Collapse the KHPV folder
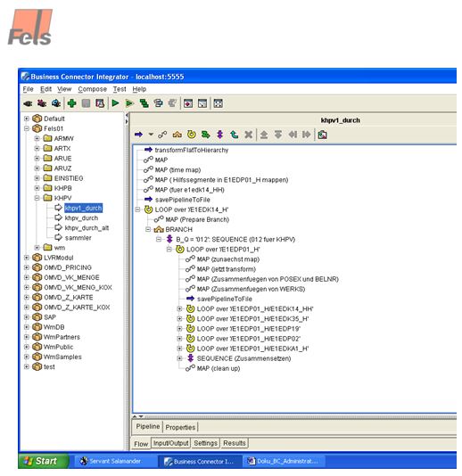This screenshot has height=476, width=462. point(37,198)
